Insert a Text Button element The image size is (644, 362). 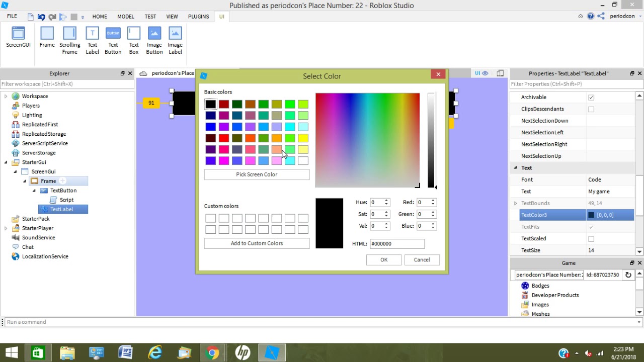(x=113, y=41)
